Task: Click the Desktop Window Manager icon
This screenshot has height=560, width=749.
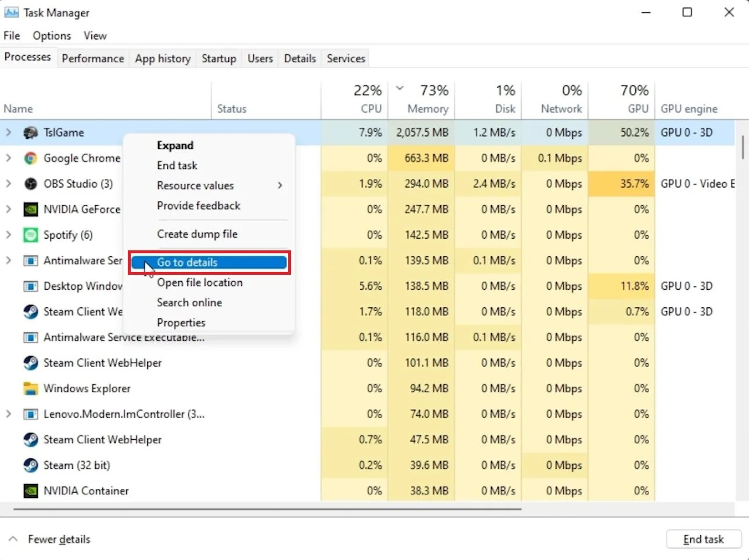Action: pyautogui.click(x=31, y=286)
